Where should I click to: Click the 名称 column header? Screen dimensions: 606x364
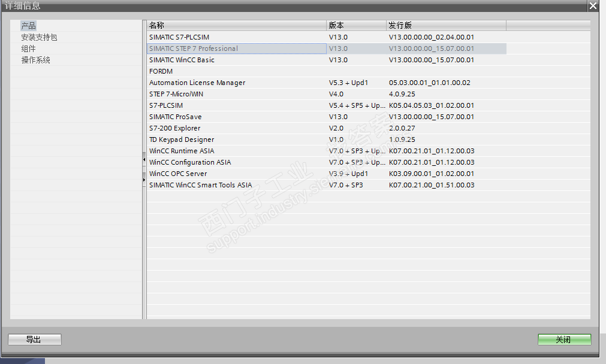tap(237, 26)
